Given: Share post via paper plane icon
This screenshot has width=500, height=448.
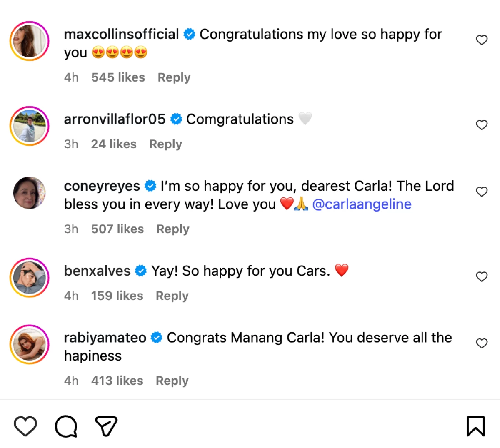Looking at the screenshot, I should pyautogui.click(x=106, y=426).
